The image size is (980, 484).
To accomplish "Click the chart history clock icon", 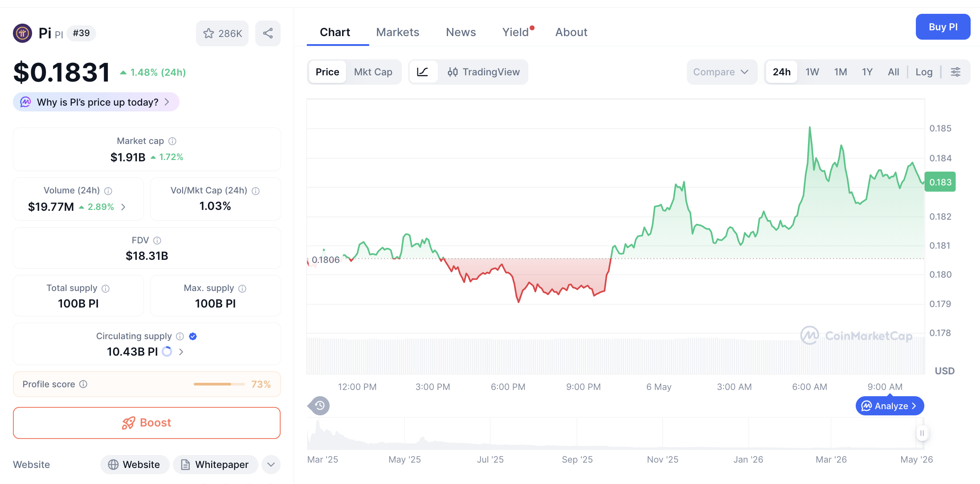I will click(x=319, y=406).
